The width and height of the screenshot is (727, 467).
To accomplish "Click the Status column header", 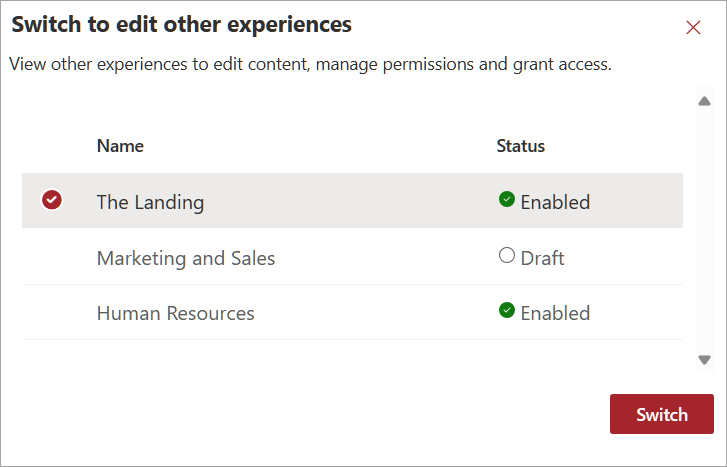I will (x=521, y=146).
